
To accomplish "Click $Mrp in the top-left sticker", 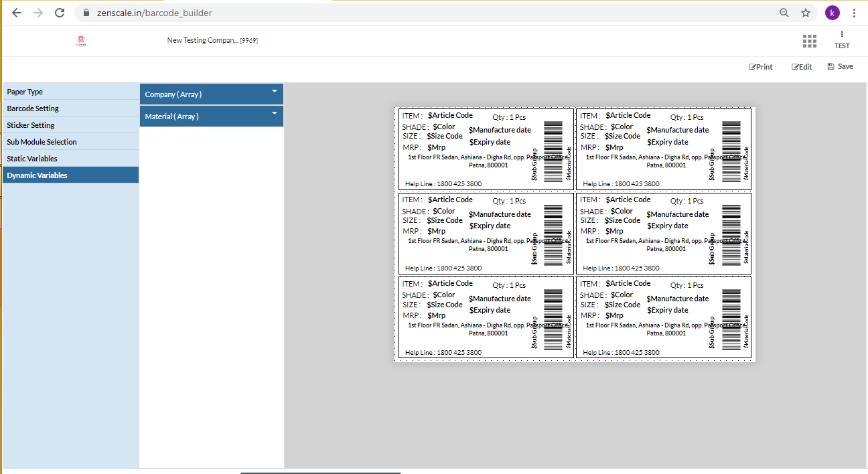I will [436, 147].
